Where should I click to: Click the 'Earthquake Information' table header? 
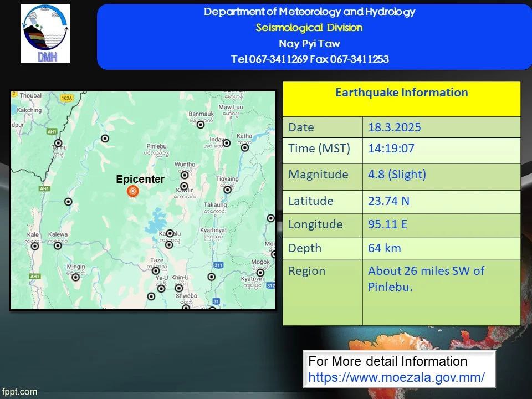point(402,93)
